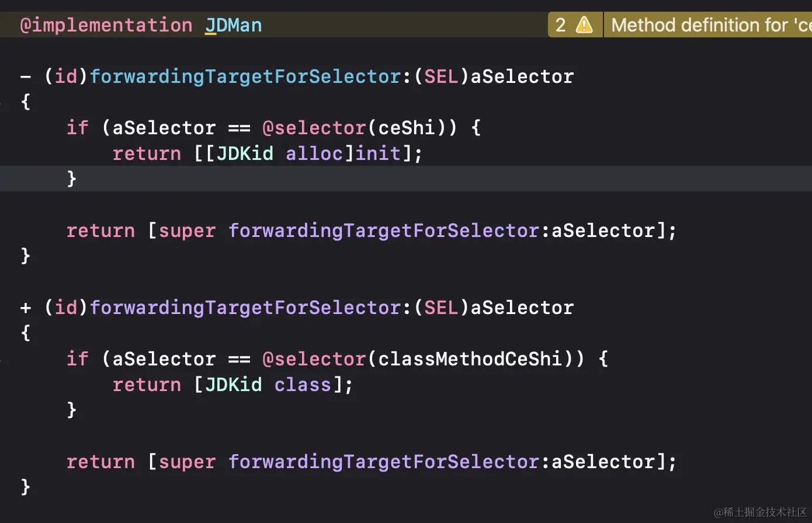Image resolution: width=812 pixels, height=523 pixels.
Task: Click "super" in the class method's return
Action: pos(187,462)
